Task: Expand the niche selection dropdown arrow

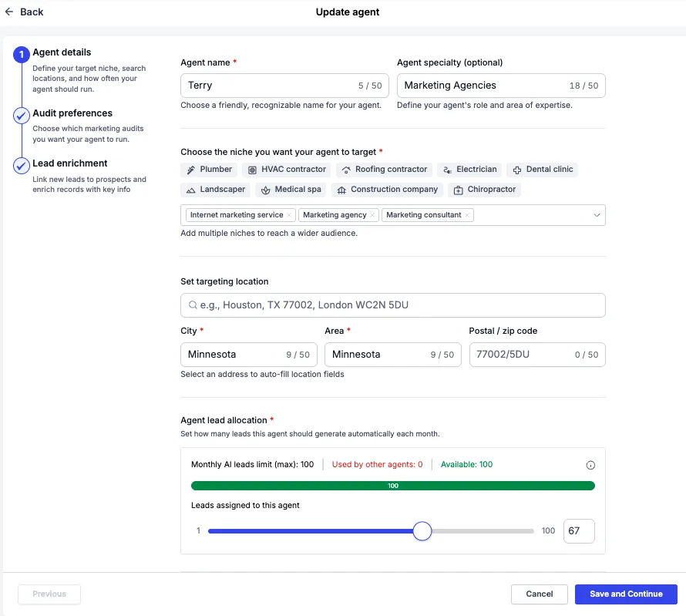Action: tap(597, 215)
